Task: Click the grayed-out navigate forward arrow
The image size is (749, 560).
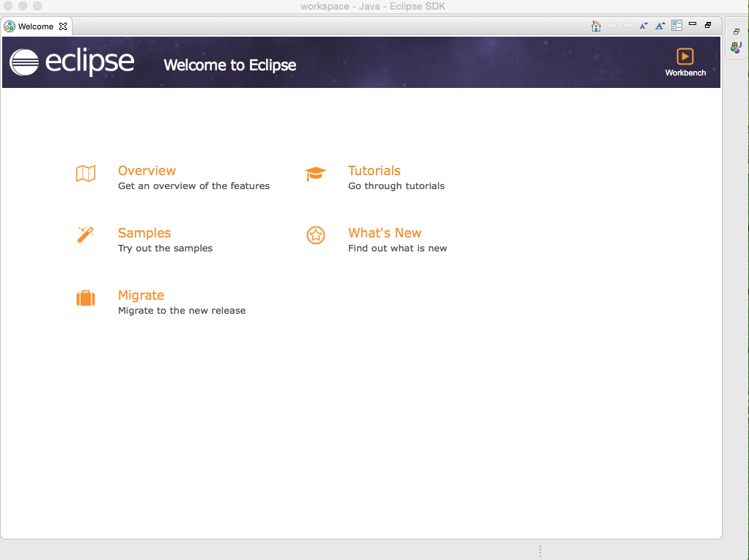Action: pyautogui.click(x=627, y=26)
